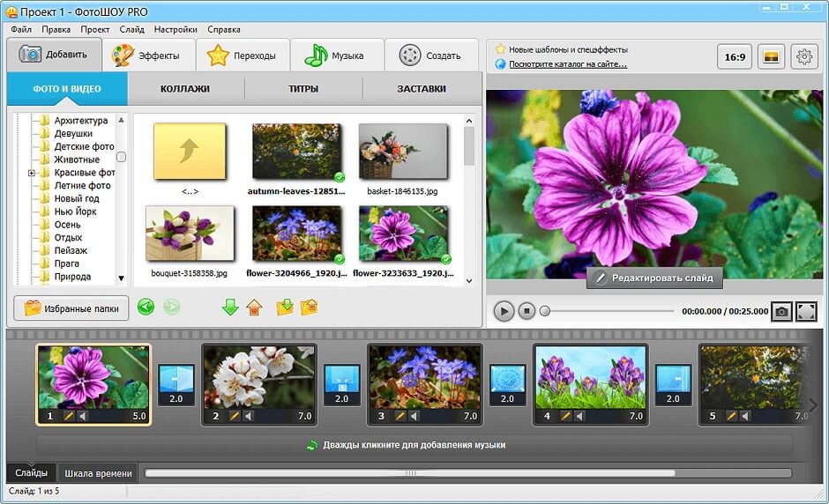Open the 16:9 aspect ratio selector
This screenshot has width=829, height=504.
735,57
